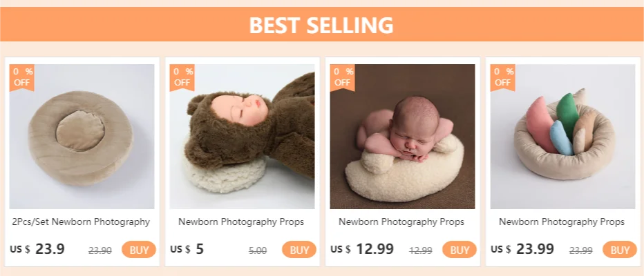The height and width of the screenshot is (276, 644).
Task: Click the struck-through 12.99 original price
Action: (421, 250)
